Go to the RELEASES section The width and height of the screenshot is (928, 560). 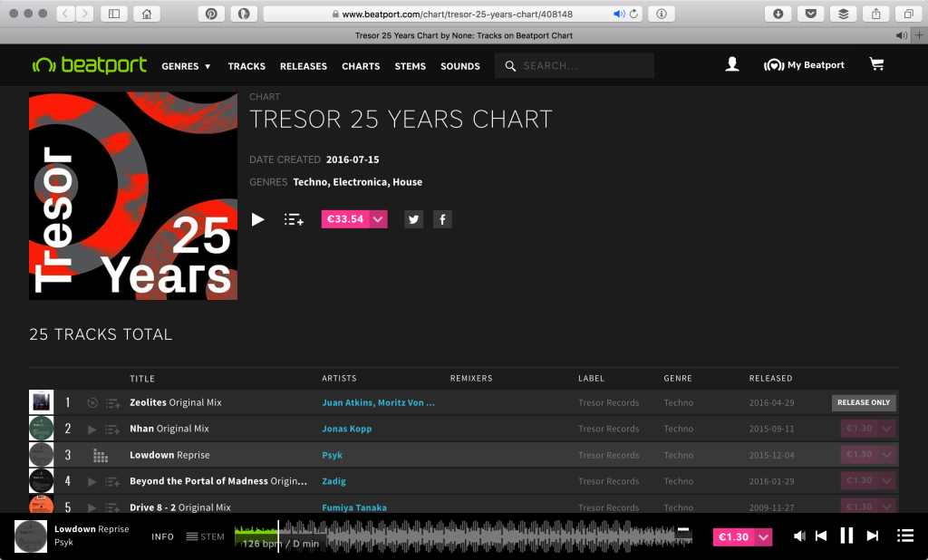click(303, 66)
